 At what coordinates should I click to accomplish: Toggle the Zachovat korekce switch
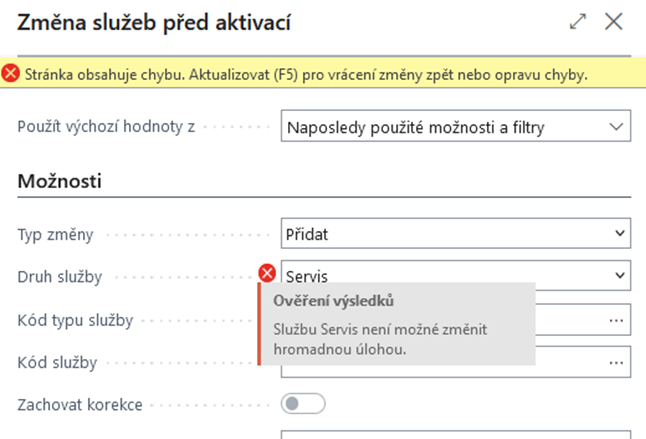pos(304,404)
